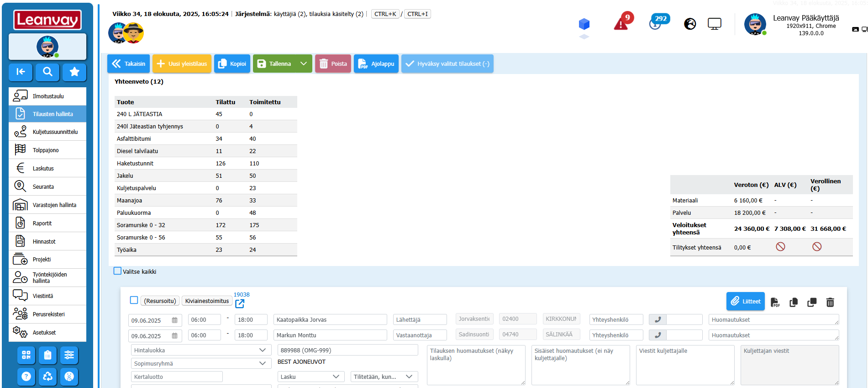Image resolution: width=868 pixels, height=388 pixels.
Task: Open favorites with the star icon
Action: 74,72
